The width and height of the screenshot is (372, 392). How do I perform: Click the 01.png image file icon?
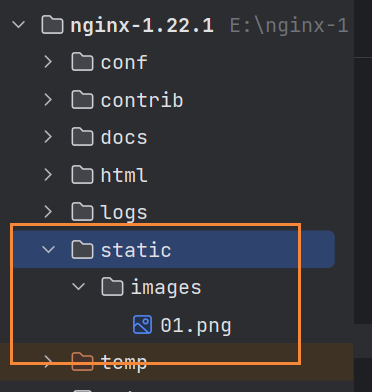click(x=143, y=325)
